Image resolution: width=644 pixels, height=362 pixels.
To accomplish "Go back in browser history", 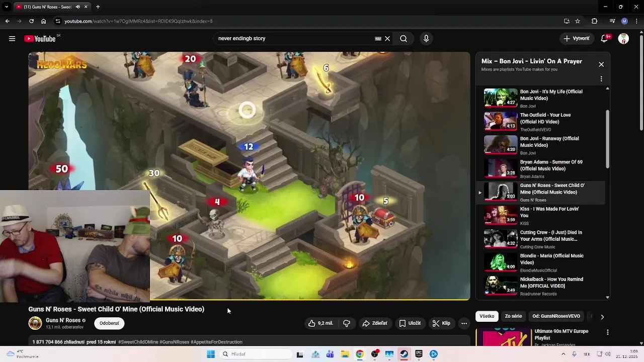I will click(7, 21).
